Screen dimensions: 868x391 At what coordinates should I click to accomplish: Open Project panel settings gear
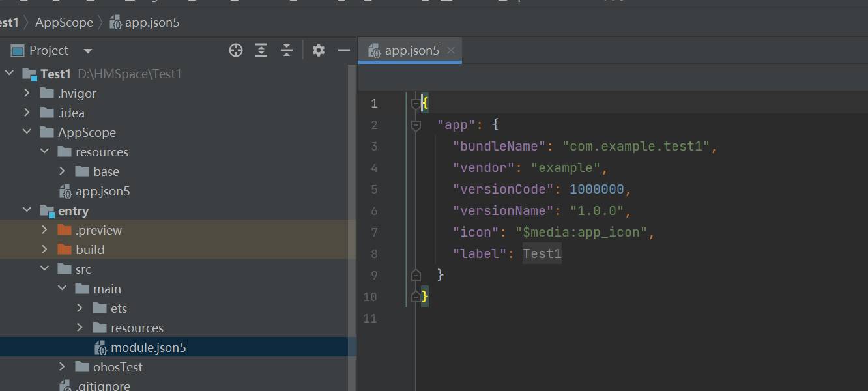(x=319, y=50)
